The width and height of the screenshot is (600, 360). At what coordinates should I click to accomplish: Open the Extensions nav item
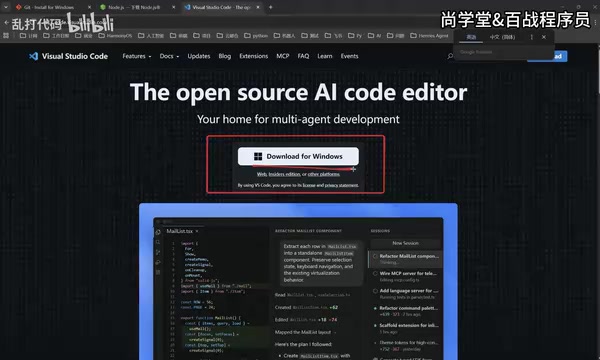point(253,56)
